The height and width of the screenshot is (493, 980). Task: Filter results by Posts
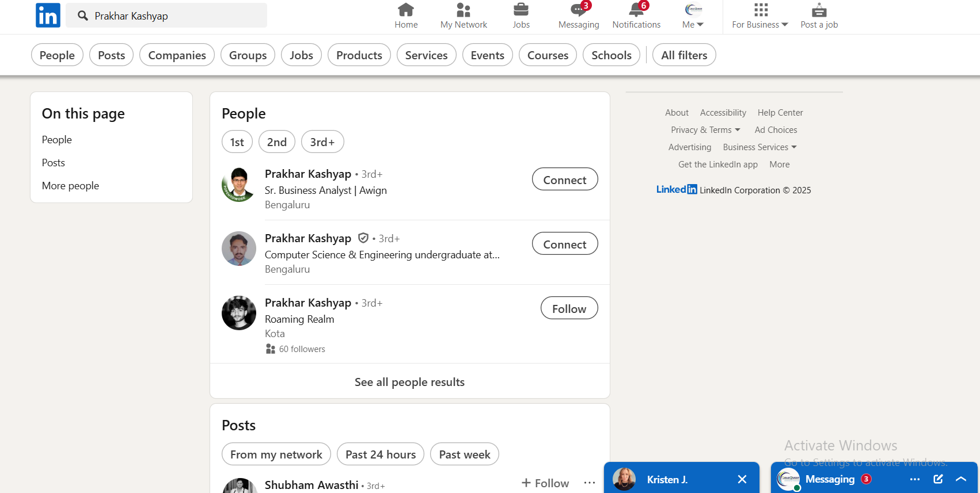pyautogui.click(x=112, y=55)
